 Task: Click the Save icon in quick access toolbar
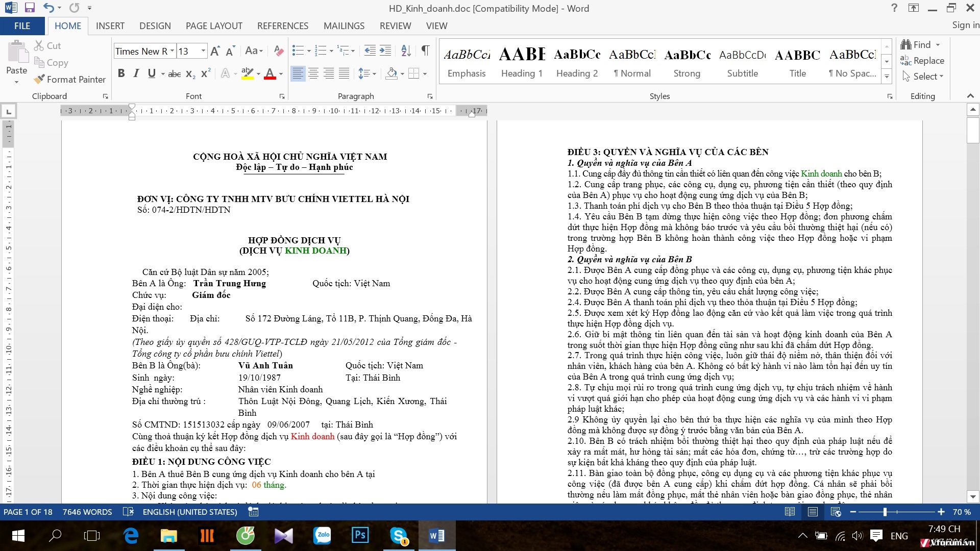coord(30,8)
